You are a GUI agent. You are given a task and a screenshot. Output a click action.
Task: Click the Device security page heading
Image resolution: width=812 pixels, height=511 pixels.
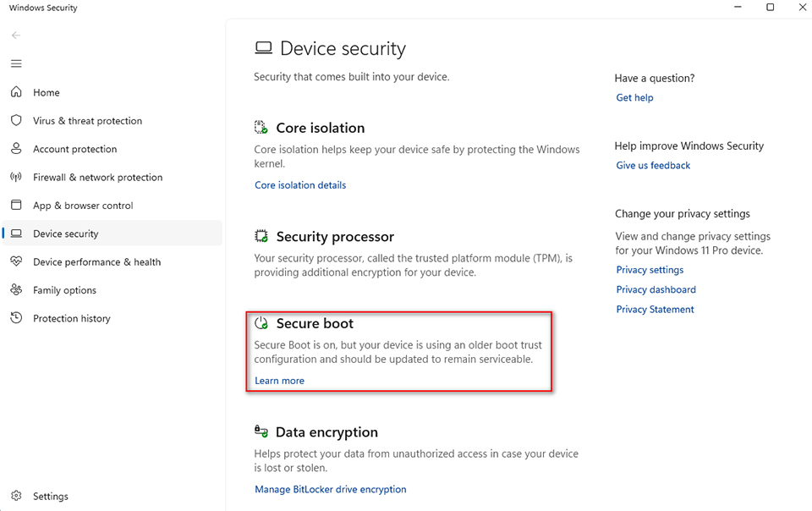click(343, 49)
